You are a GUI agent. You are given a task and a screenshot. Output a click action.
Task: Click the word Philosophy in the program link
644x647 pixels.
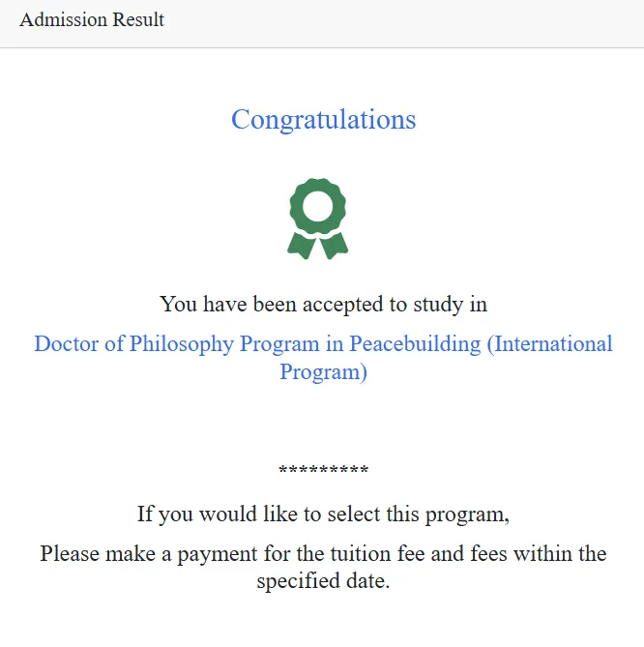[x=181, y=344]
